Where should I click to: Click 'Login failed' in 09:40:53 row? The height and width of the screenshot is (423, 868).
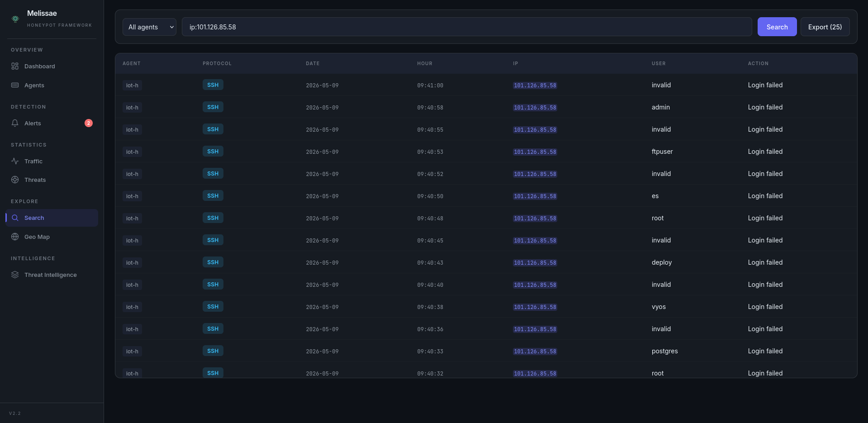point(765,152)
